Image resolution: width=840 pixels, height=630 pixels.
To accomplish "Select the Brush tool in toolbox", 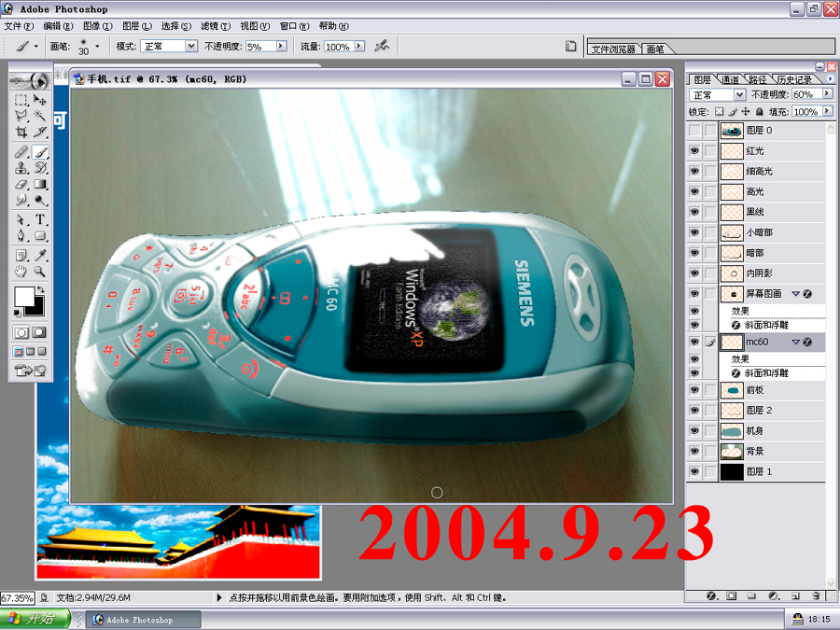I will pos(39,152).
